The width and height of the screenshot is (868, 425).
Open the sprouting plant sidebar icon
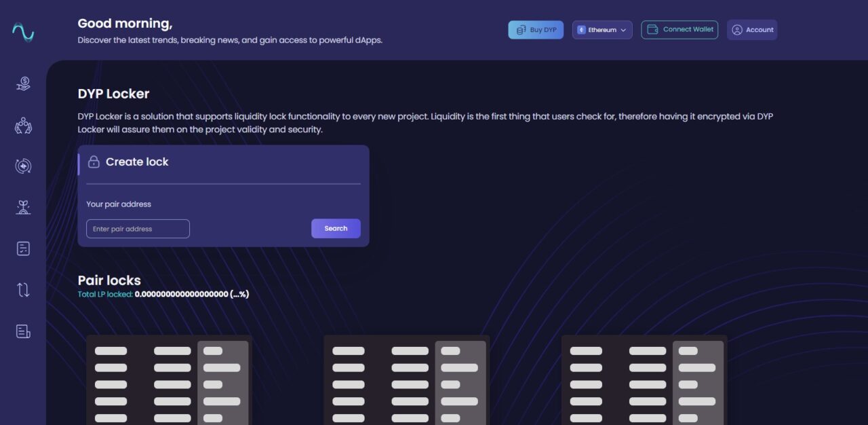tap(23, 207)
